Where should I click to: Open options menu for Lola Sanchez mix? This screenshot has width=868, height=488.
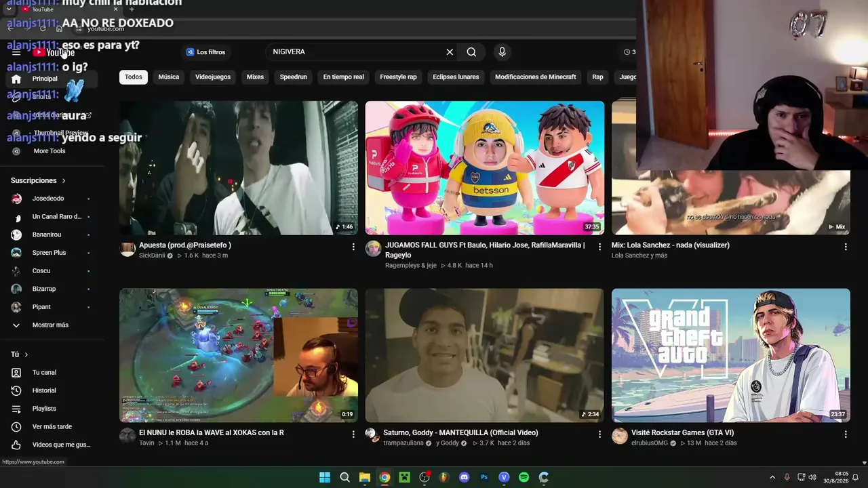[x=846, y=247]
